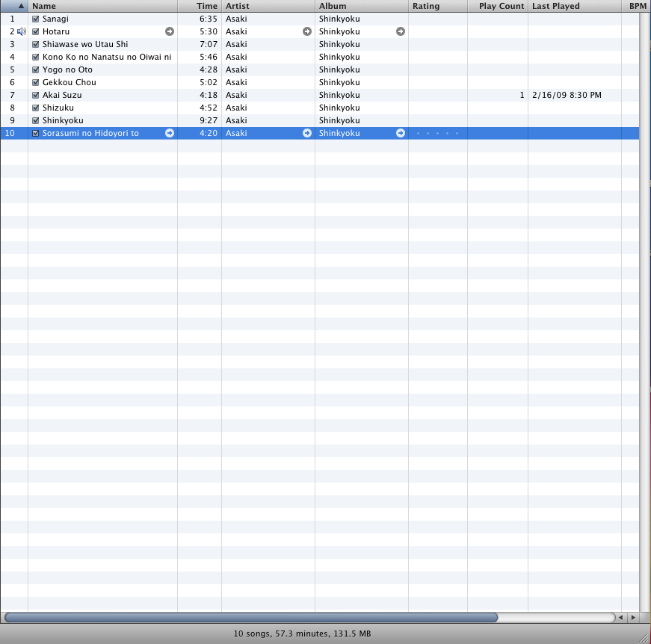Select the Yogo no Oto track
This screenshot has height=644, width=651.
67,69
